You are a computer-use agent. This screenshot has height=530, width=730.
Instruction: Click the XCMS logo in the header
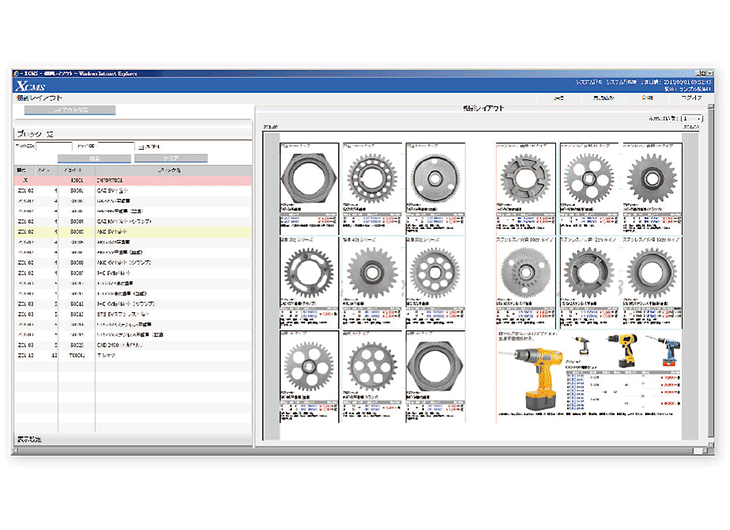[30, 86]
